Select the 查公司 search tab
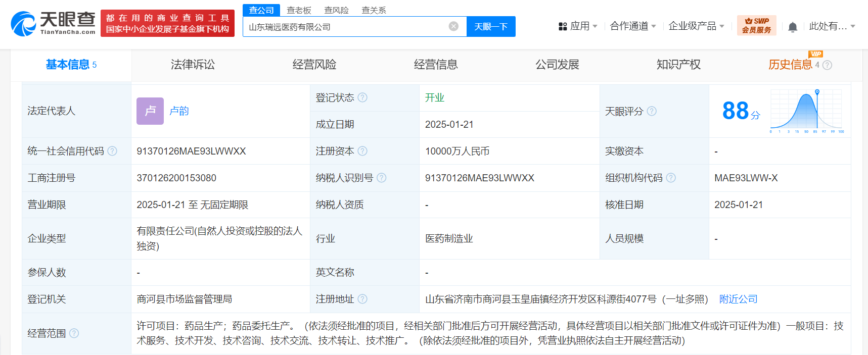This screenshot has width=868, height=355. 261,10
